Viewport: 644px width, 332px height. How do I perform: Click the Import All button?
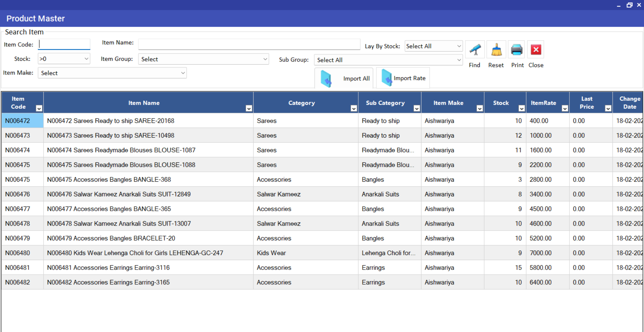[343, 78]
